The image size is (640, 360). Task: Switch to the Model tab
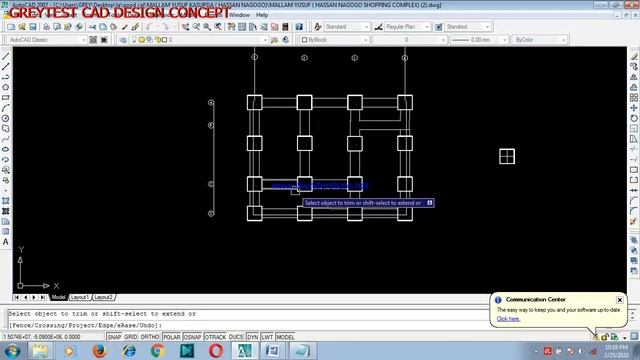[58, 297]
